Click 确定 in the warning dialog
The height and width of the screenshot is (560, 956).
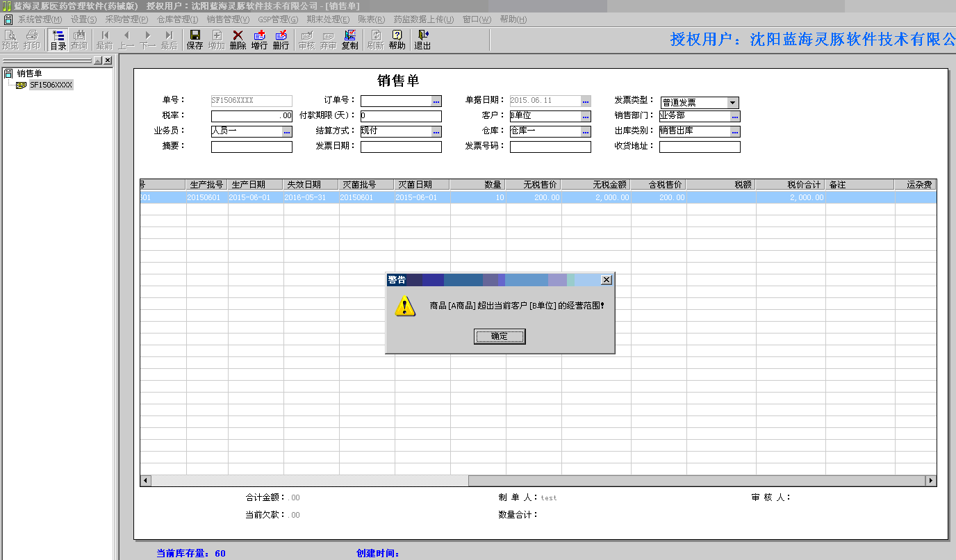(500, 336)
